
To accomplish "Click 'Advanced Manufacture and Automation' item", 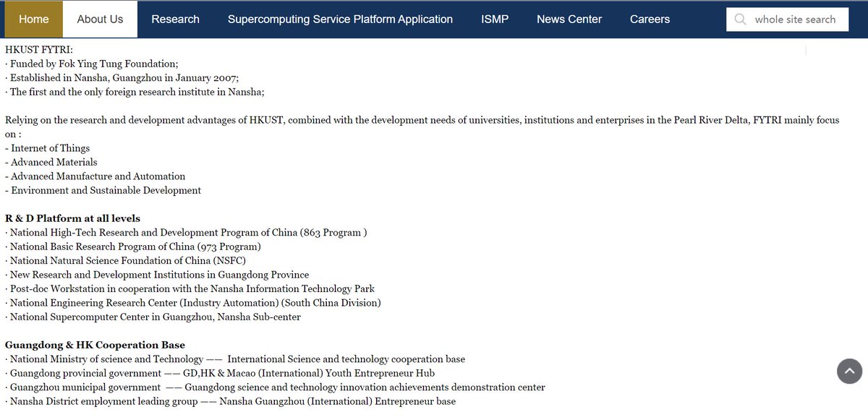I will pos(95,176).
